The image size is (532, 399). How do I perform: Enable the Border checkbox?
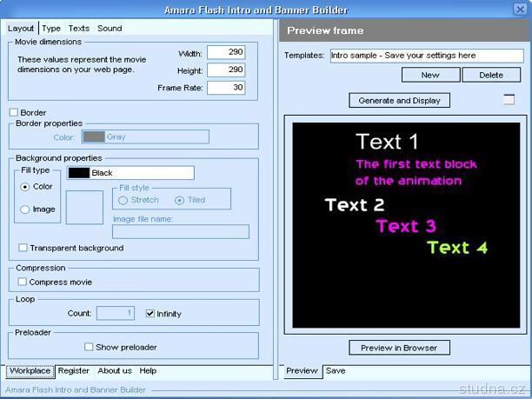[x=14, y=112]
